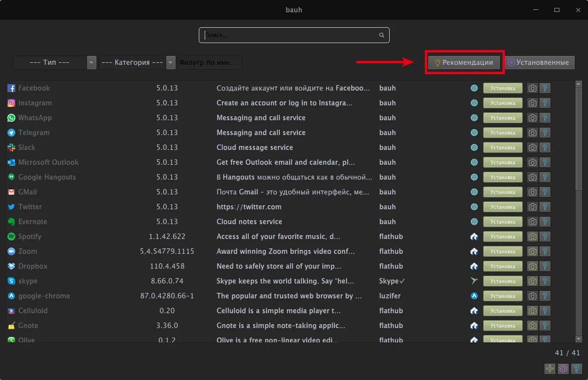588x380 pixels.
Task: Open screenshots for Evernote row
Action: point(532,222)
